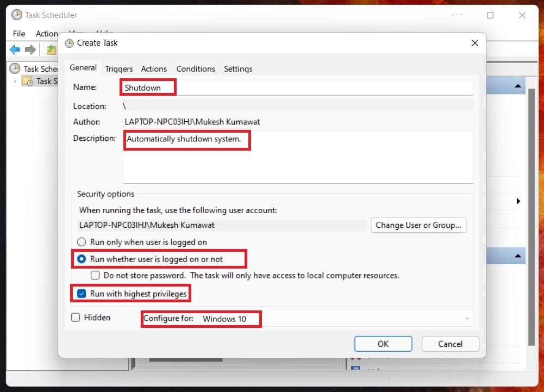Expand the Task Scheduler Library tree chevron
Screen dimensions: 544x392
pyautogui.click(x=15, y=81)
